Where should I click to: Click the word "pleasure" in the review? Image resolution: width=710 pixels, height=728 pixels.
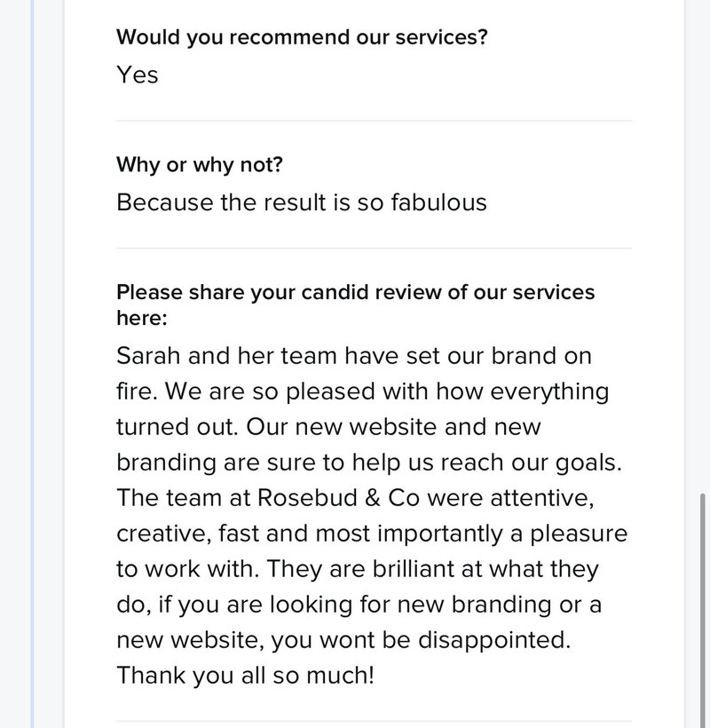click(579, 534)
